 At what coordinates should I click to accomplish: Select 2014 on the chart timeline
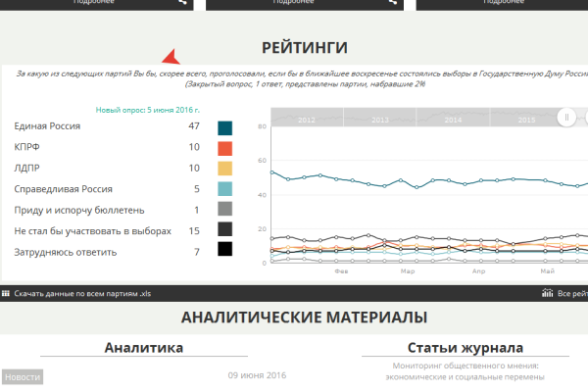pyautogui.click(x=453, y=120)
